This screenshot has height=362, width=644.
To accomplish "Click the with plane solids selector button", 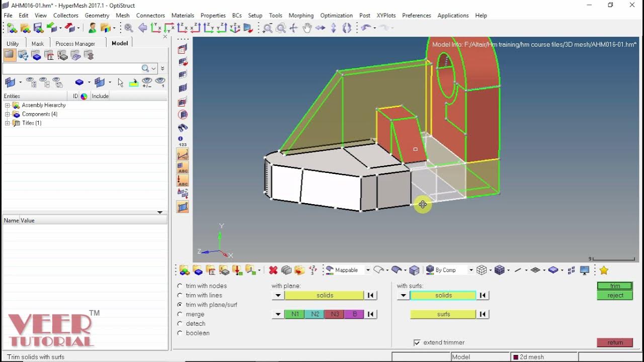I will point(325,296).
